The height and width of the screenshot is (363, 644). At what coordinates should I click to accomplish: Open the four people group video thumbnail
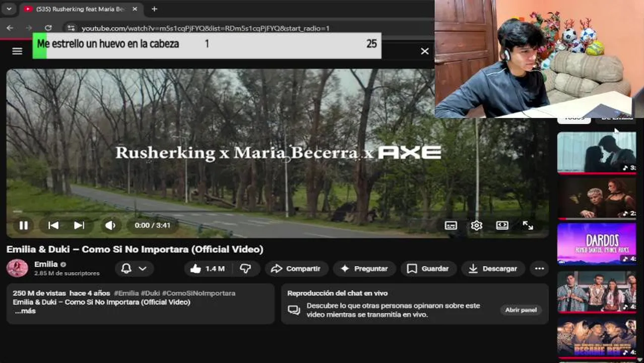click(x=597, y=291)
